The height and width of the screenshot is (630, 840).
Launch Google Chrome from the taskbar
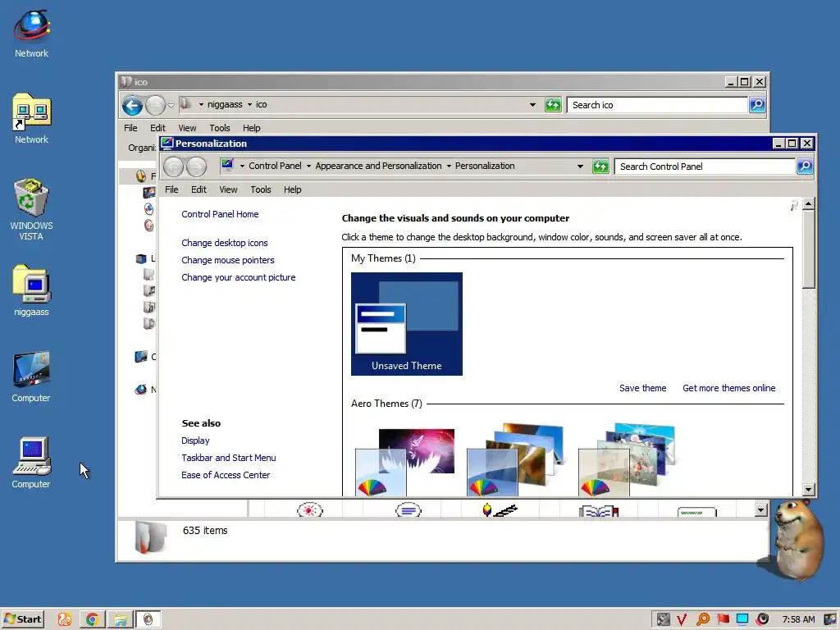[x=92, y=619]
